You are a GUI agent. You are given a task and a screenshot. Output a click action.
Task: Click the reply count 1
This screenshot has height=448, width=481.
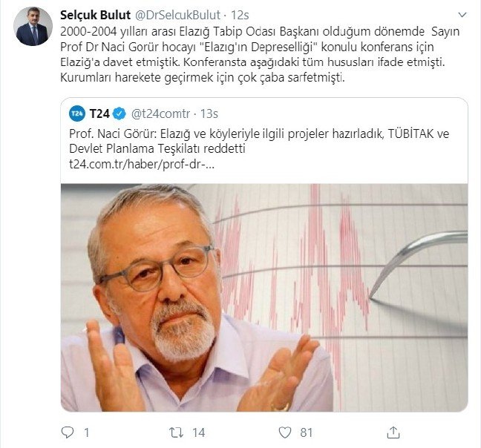click(x=87, y=432)
